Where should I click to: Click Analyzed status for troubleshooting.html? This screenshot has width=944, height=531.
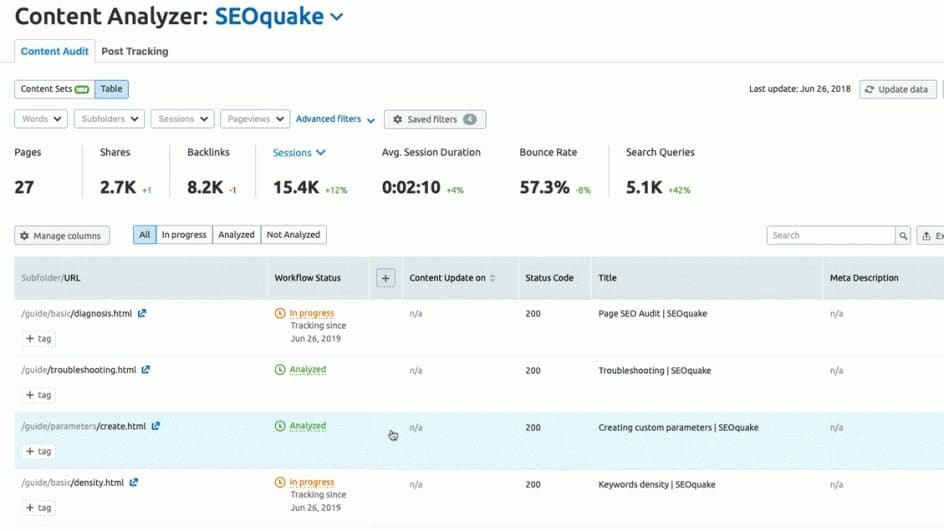click(x=308, y=370)
